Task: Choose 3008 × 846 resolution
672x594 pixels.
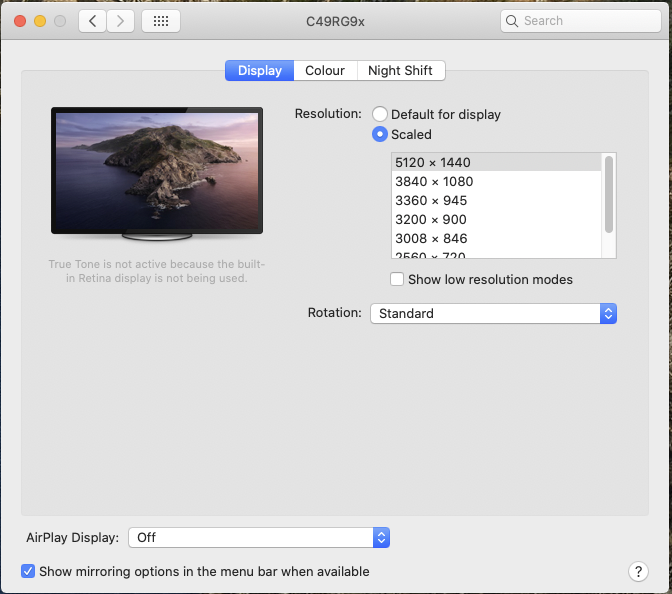Action: tap(496, 238)
